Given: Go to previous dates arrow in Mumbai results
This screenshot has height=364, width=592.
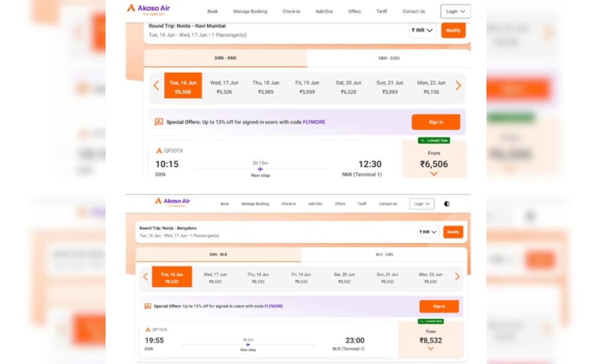Looking at the screenshot, I should (156, 85).
